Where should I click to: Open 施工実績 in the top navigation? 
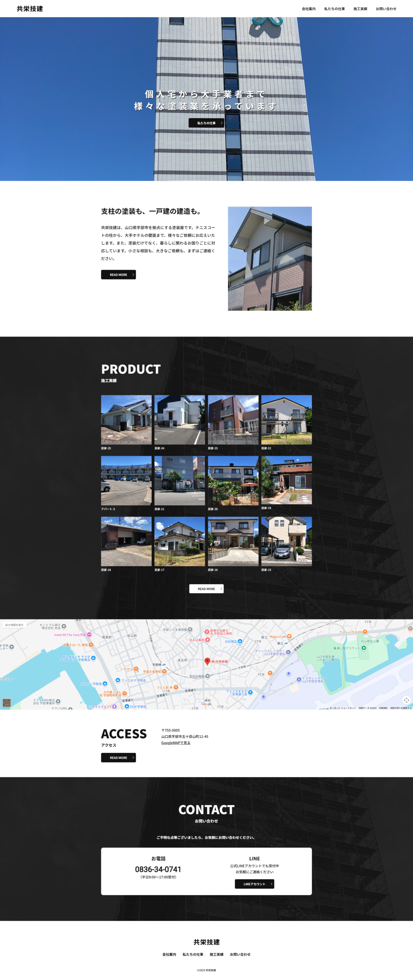click(x=360, y=9)
